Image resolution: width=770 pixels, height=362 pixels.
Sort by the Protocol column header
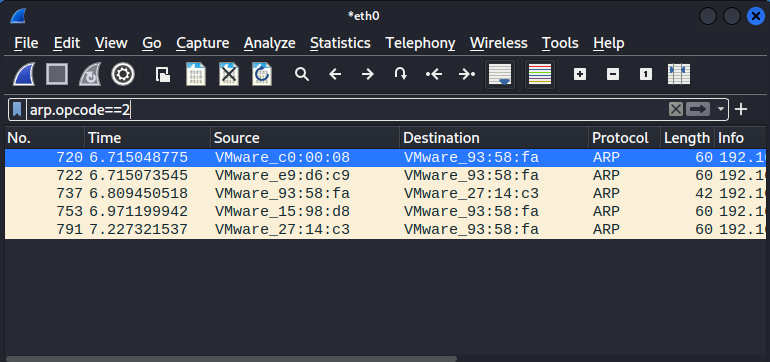(625, 138)
